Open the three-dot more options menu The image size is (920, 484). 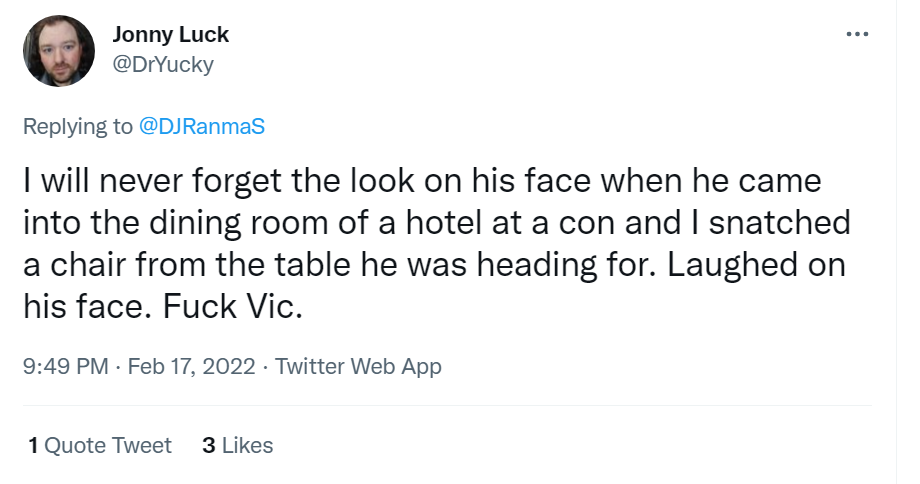(857, 35)
